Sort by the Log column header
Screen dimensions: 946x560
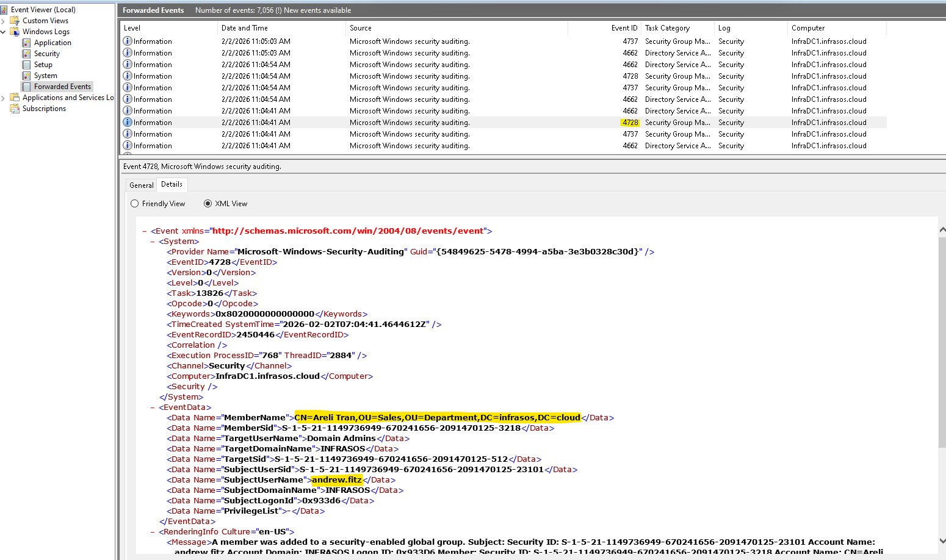[751, 28]
